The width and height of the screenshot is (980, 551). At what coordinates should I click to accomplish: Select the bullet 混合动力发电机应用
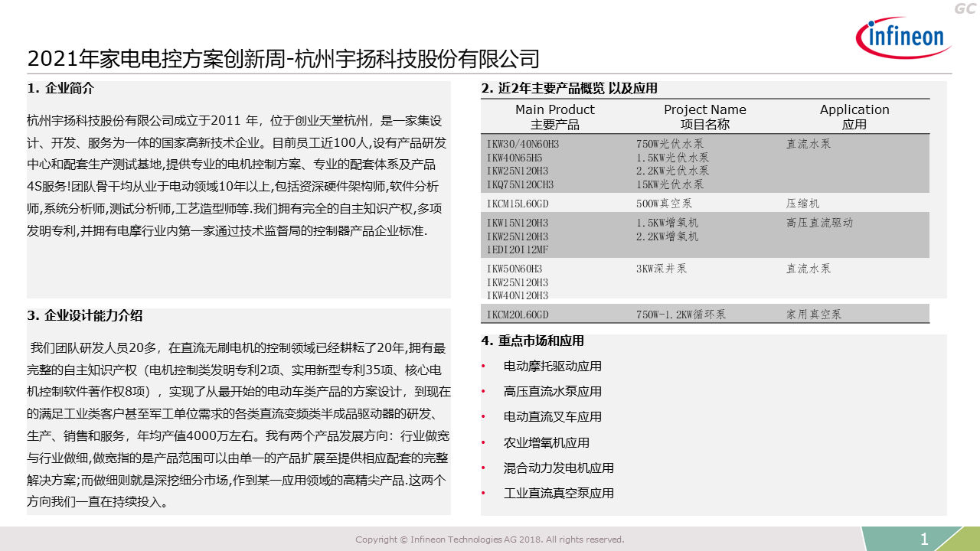click(x=559, y=468)
